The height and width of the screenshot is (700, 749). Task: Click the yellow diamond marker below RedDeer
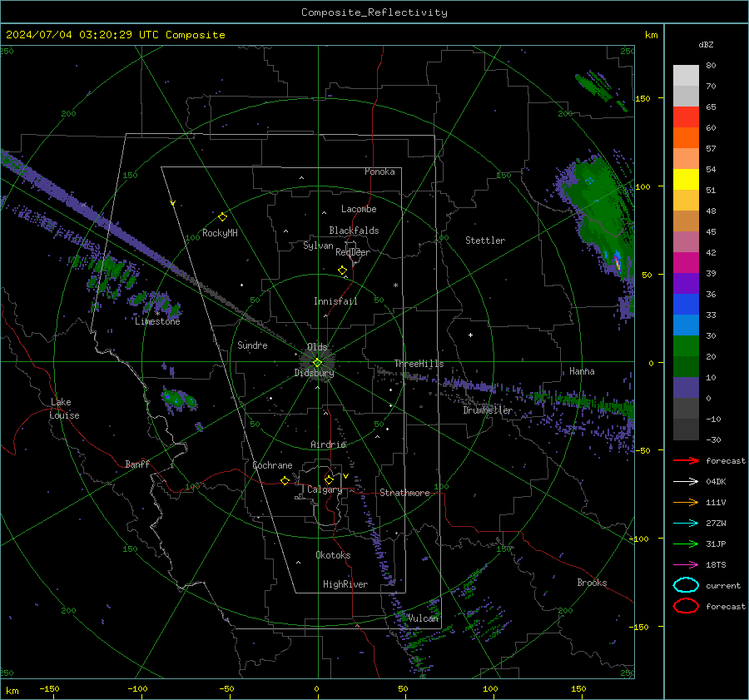pyautogui.click(x=342, y=271)
